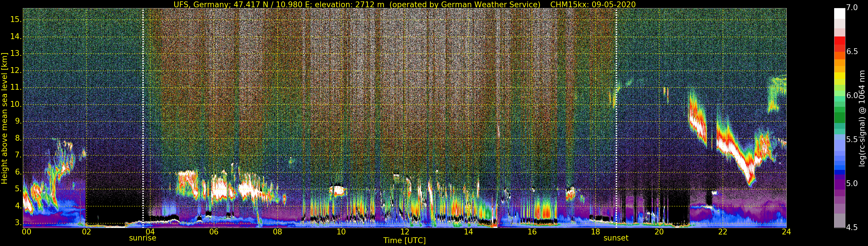
Task: Click the height tick label '13.'
Action: (x=16, y=54)
